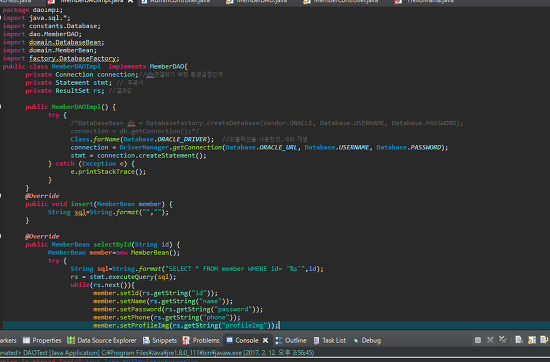Terminate the running console process
This screenshot has height=362, width=550.
pyautogui.click(x=477, y=340)
